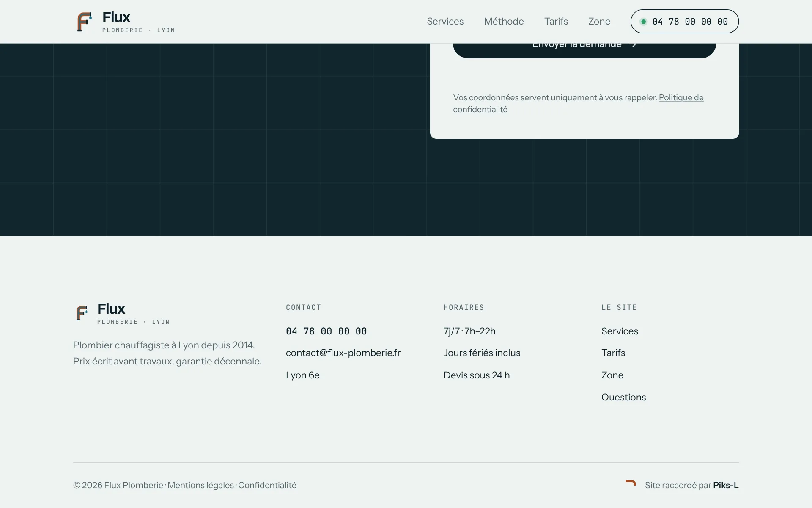The width and height of the screenshot is (812, 508).
Task: Email contact@flux-plomberie.fr from footer
Action: (343, 353)
